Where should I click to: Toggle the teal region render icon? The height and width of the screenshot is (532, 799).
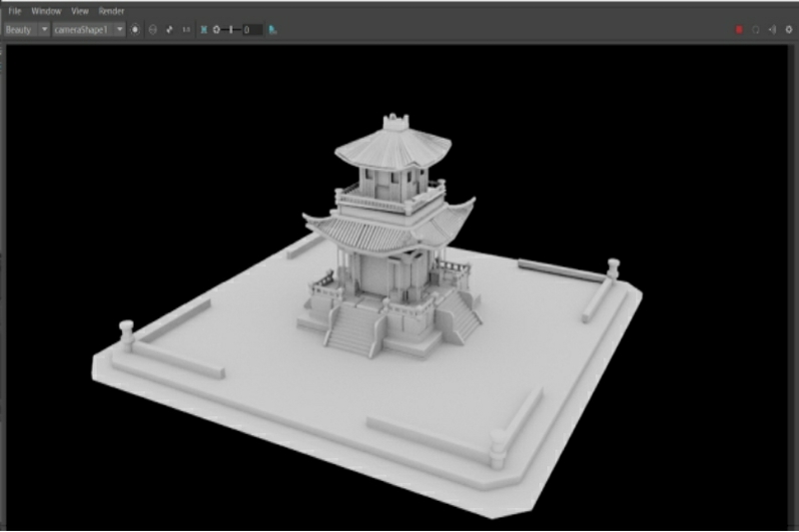tap(204, 30)
